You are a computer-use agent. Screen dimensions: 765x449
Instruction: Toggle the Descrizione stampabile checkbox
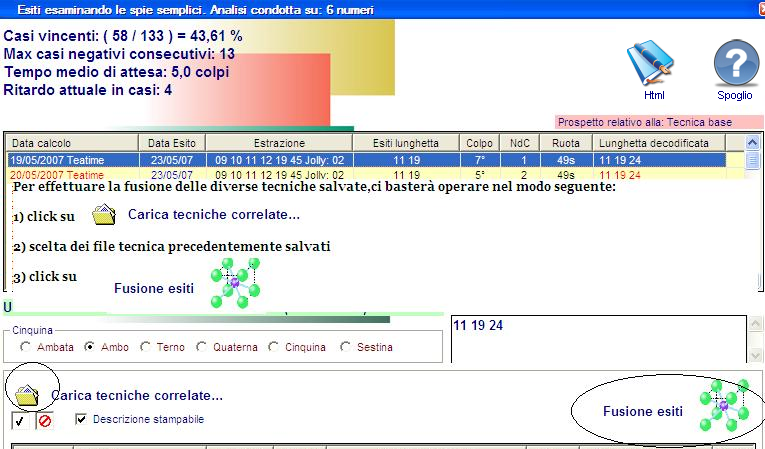click(82, 419)
